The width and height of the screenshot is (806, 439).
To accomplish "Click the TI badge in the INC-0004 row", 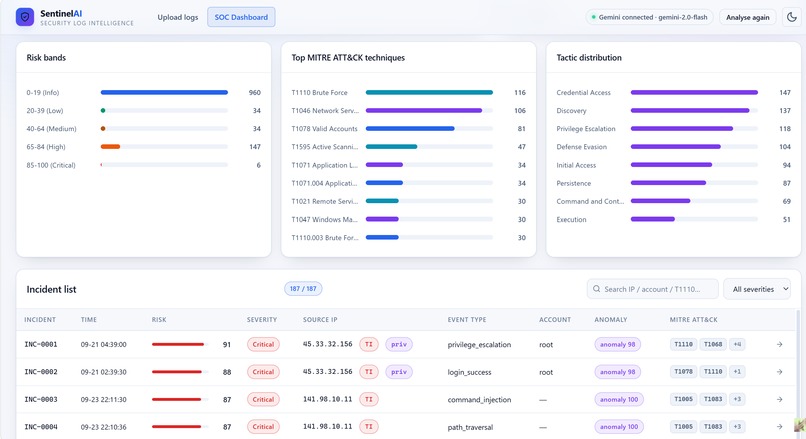I will [369, 427].
